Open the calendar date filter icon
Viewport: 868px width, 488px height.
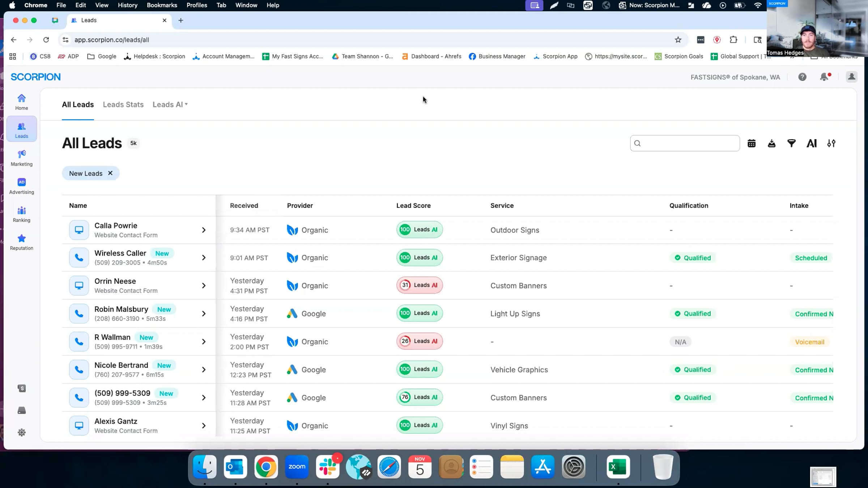point(752,144)
